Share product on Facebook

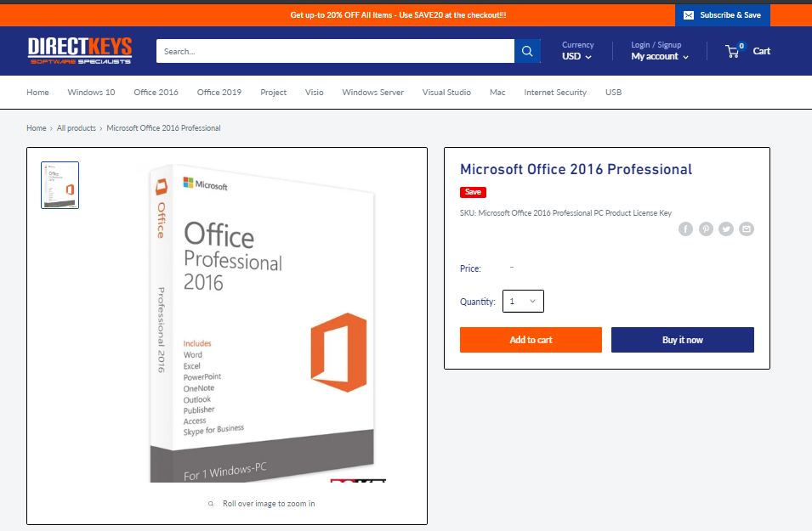pos(685,229)
